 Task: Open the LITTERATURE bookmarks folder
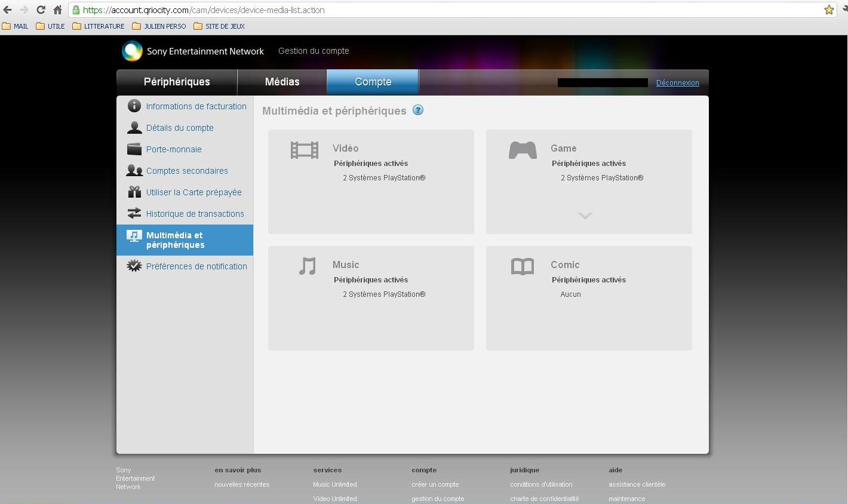click(99, 26)
